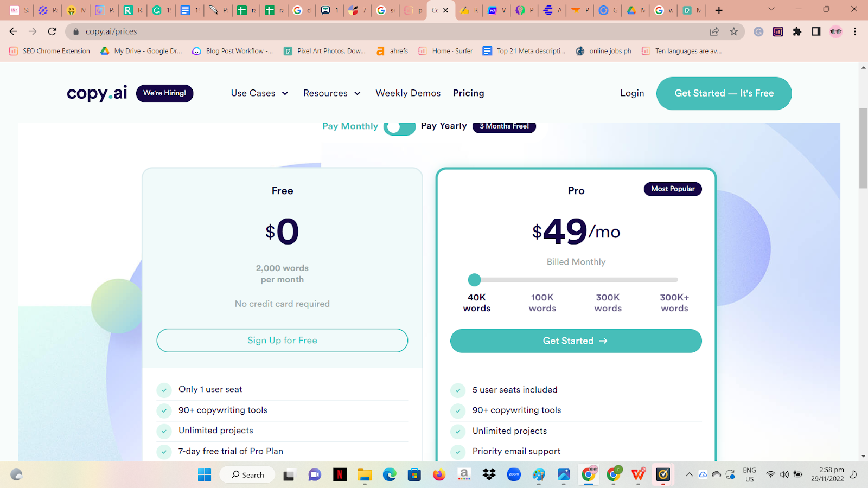
Task: Open the Chrome extensions puzzle icon
Action: (797, 31)
